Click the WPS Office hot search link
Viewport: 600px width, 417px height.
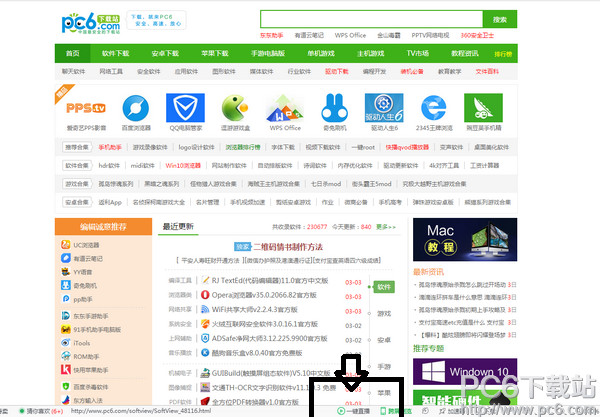[x=350, y=35]
